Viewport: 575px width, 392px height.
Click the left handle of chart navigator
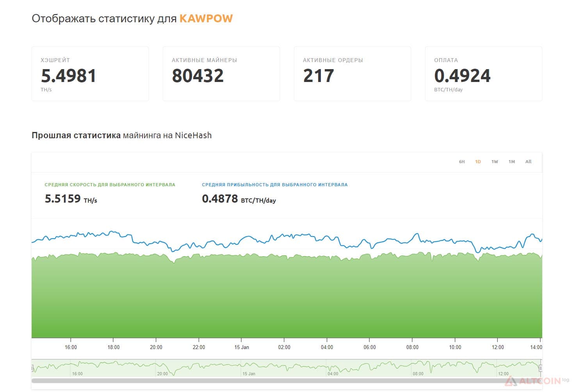click(33, 368)
